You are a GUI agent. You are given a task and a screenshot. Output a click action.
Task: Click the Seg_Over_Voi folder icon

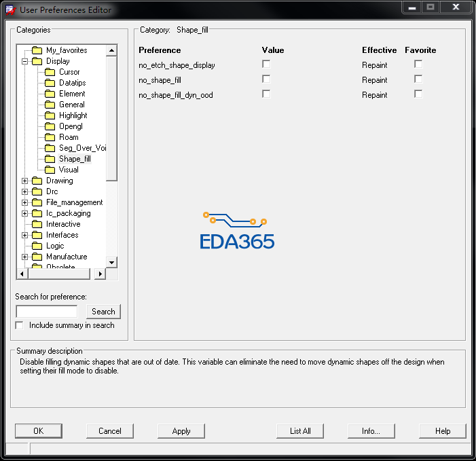click(x=50, y=148)
